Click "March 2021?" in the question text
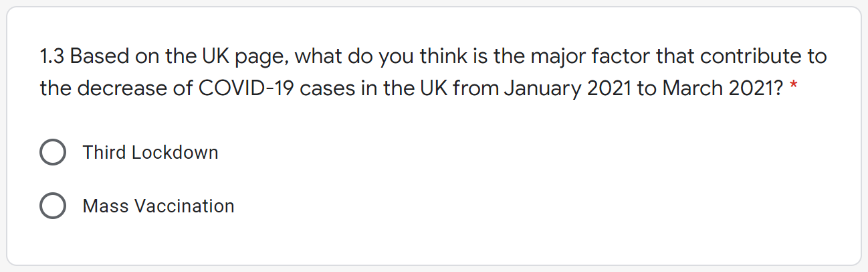Image resolution: width=868 pixels, height=272 pixels. (724, 88)
